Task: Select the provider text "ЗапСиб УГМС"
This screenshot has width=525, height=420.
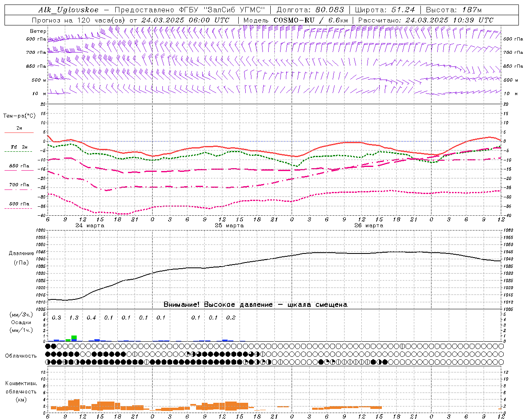Action: (x=234, y=10)
